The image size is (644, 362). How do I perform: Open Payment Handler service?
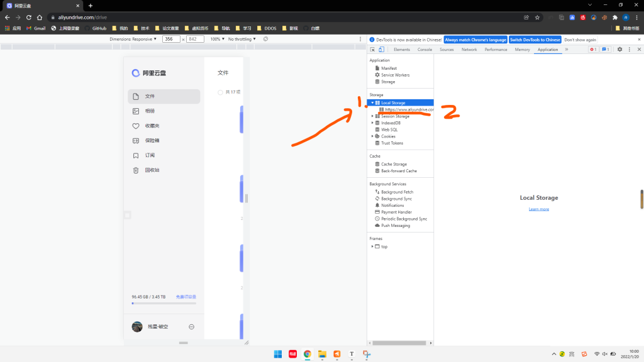[x=396, y=212]
